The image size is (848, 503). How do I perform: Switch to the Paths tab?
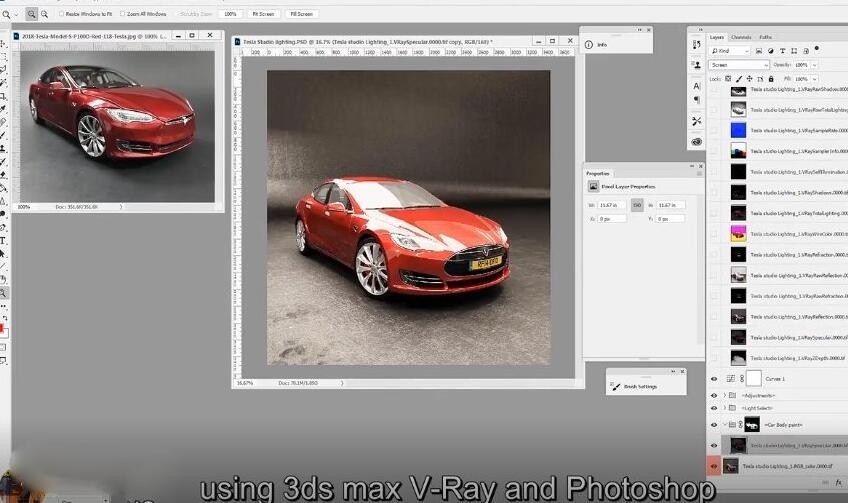point(765,37)
